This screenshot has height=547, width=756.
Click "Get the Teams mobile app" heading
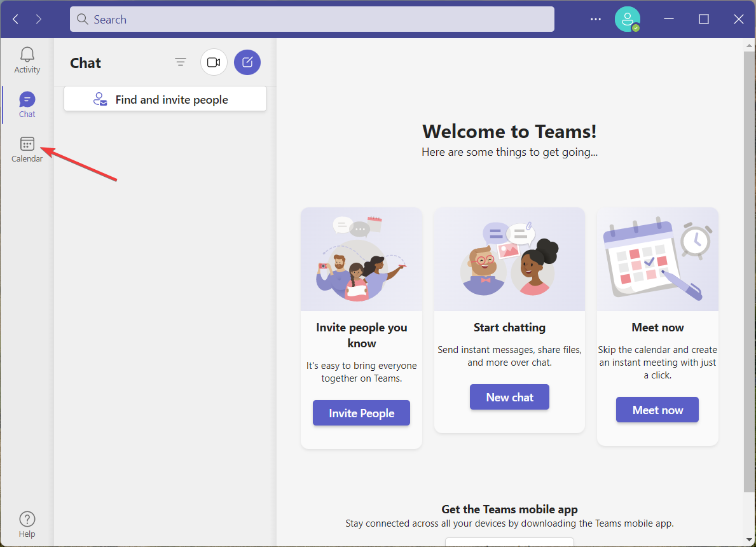point(510,509)
